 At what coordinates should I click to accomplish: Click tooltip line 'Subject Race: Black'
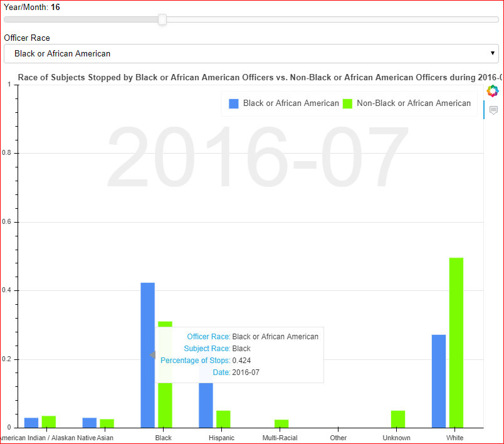pos(217,349)
